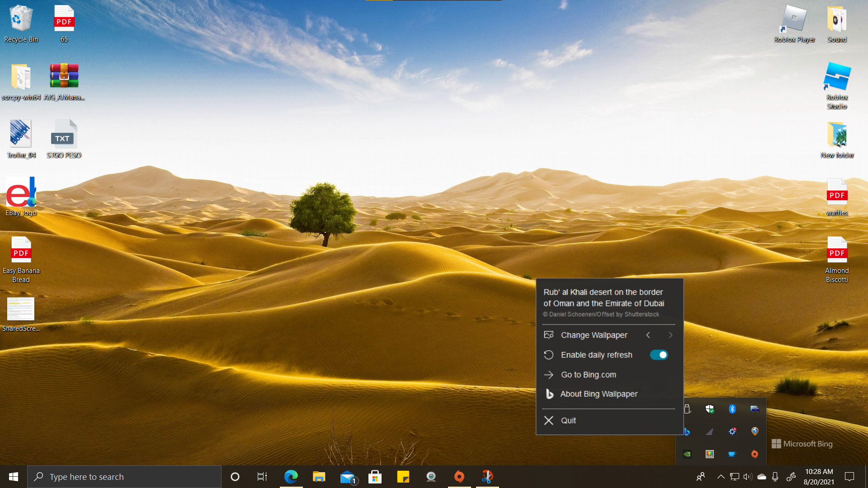
Task: Click the Show desktop strip at taskbar end
Action: pyautogui.click(x=866, y=477)
